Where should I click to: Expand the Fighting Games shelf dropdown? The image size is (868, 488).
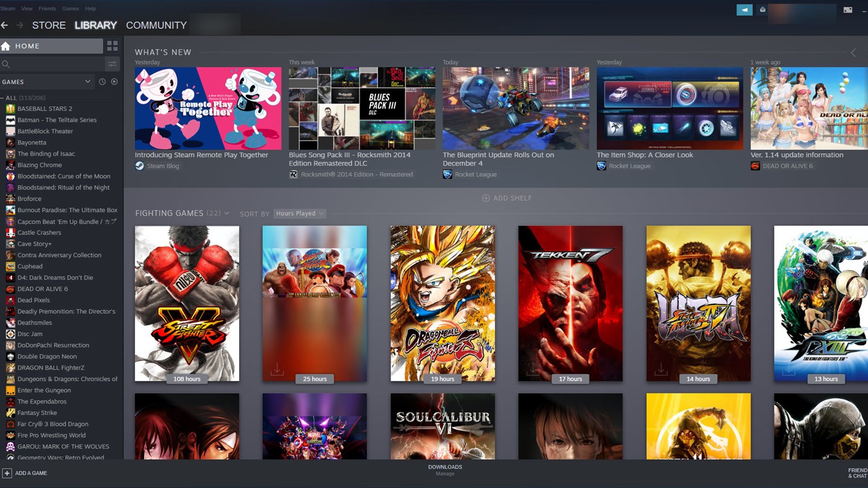[x=227, y=213]
